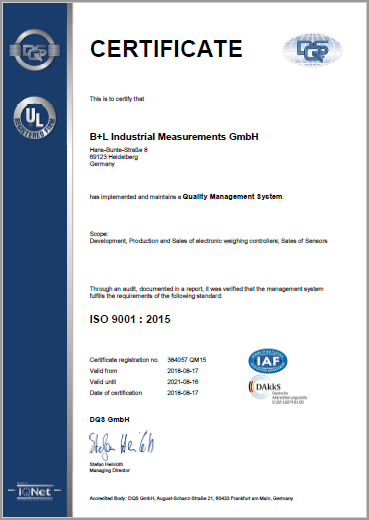Click Stefan Heinloth's handwritten signature
369x520 pixels.
[x=122, y=445]
